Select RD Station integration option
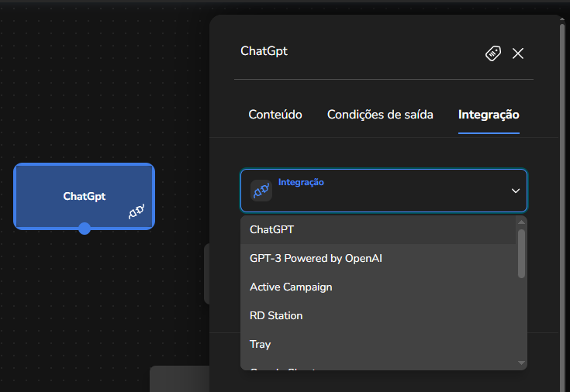This screenshot has width=570, height=392. click(x=378, y=316)
